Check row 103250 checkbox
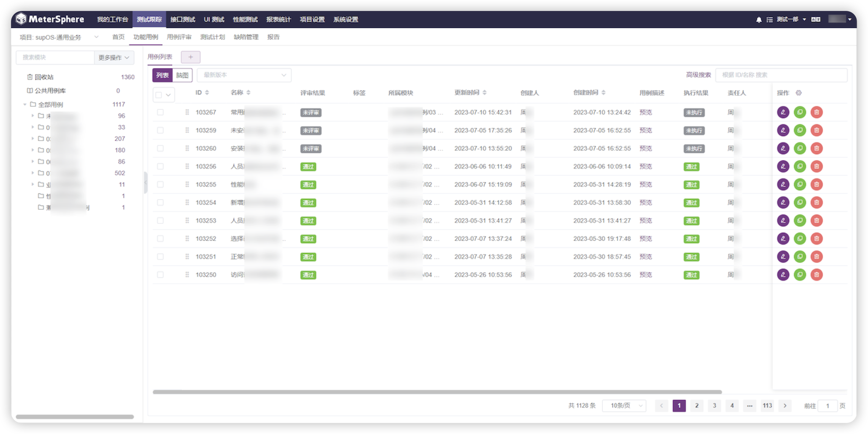 click(x=160, y=274)
